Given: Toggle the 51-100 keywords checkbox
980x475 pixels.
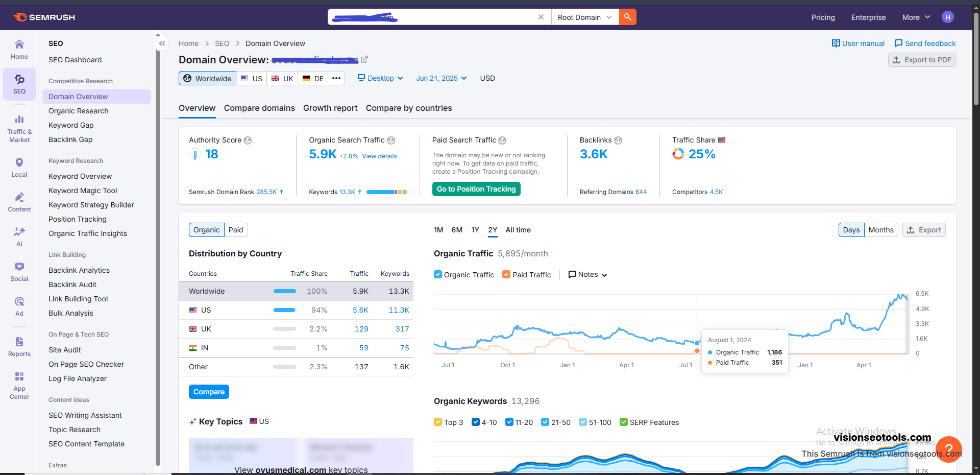Looking at the screenshot, I should (x=583, y=422).
